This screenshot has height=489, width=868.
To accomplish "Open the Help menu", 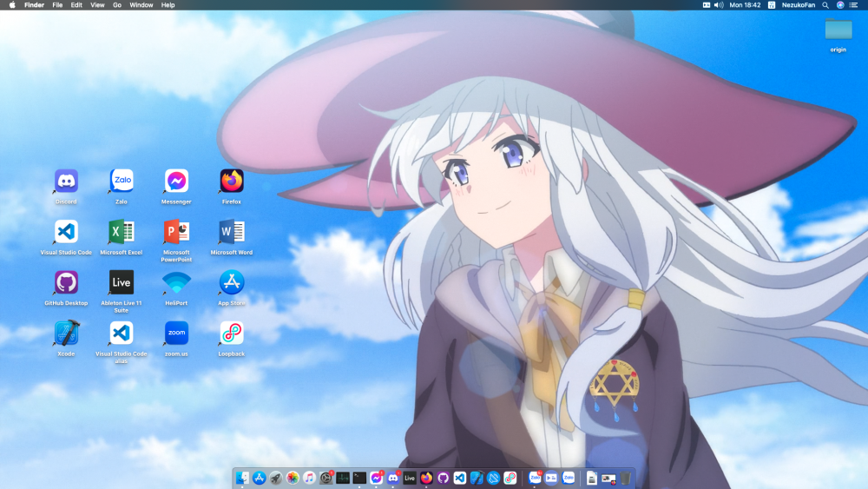I will tap(168, 5).
